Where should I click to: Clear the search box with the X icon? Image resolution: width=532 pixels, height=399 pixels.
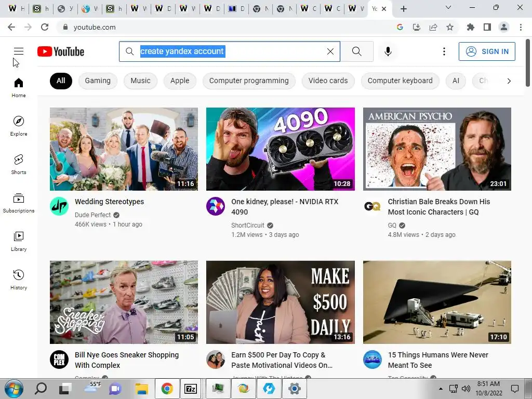[330, 51]
